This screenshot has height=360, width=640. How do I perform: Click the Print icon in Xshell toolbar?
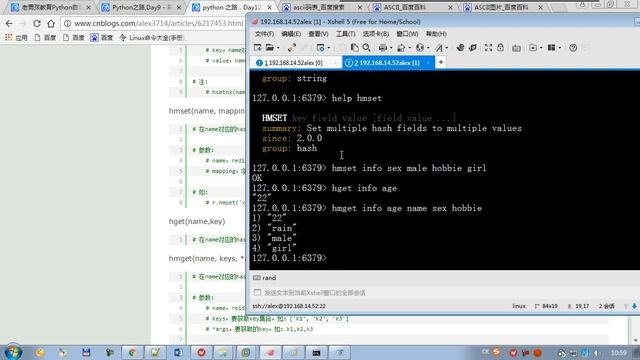[382, 48]
